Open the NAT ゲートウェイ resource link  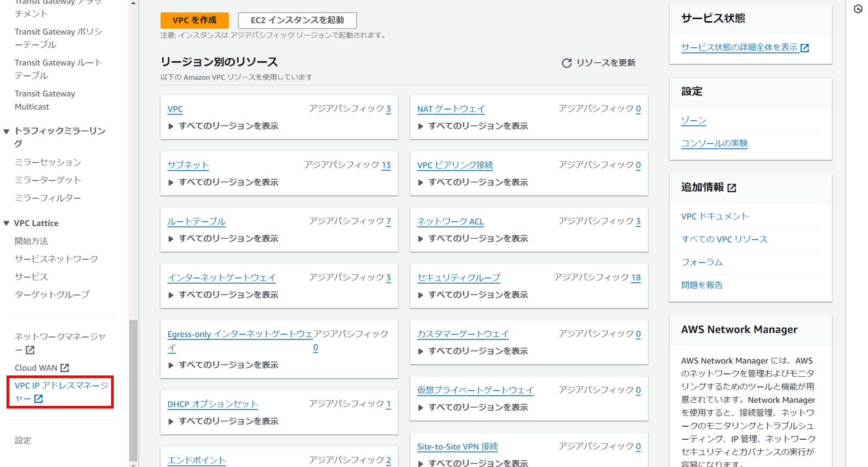coord(451,109)
